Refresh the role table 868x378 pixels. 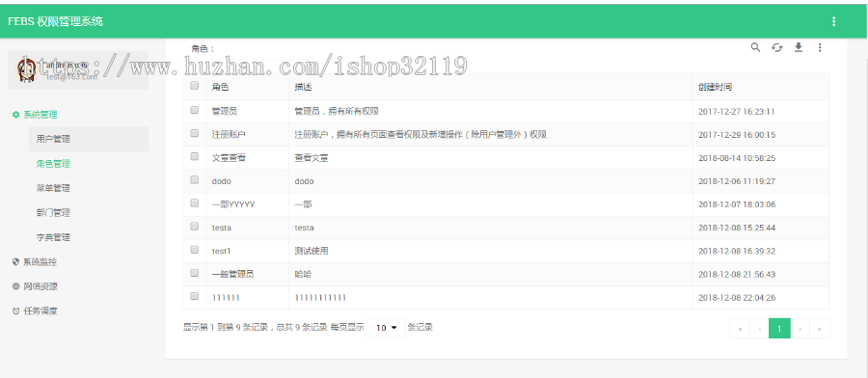pyautogui.click(x=777, y=47)
